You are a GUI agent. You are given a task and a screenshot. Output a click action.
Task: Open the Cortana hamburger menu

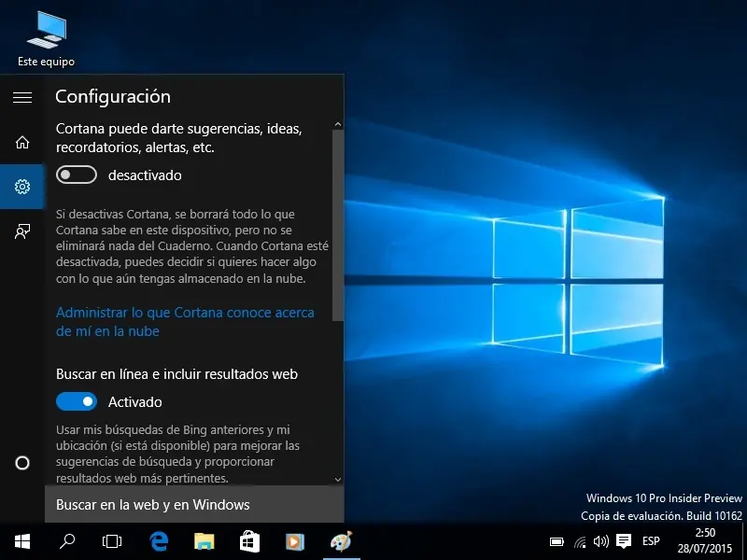[22, 97]
